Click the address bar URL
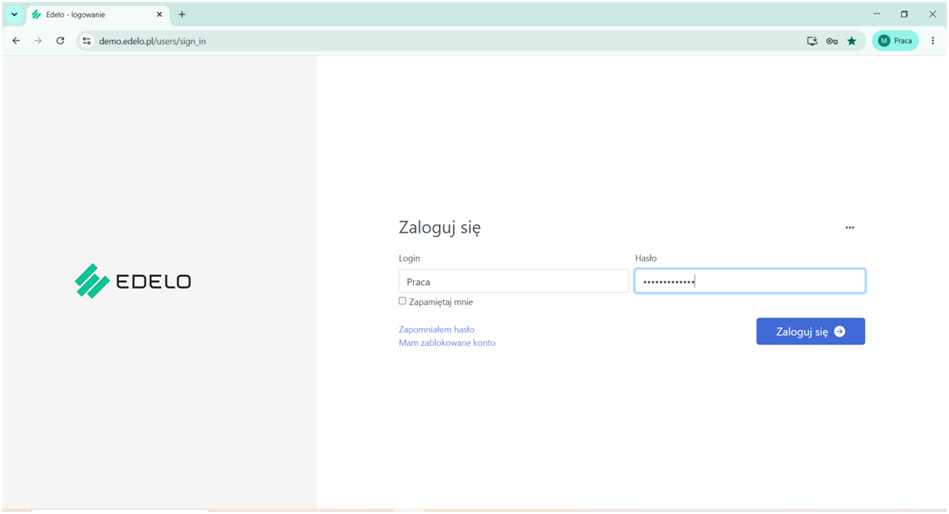 tap(153, 41)
